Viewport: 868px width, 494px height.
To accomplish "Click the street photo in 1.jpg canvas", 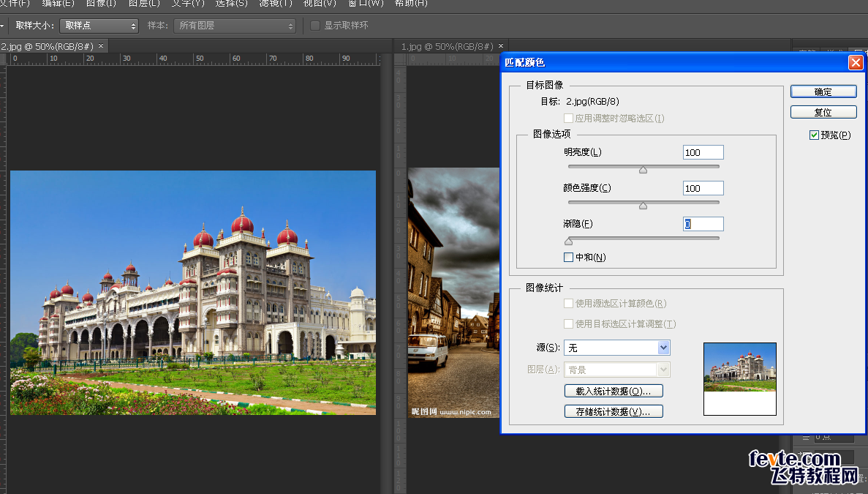I will pos(453,293).
